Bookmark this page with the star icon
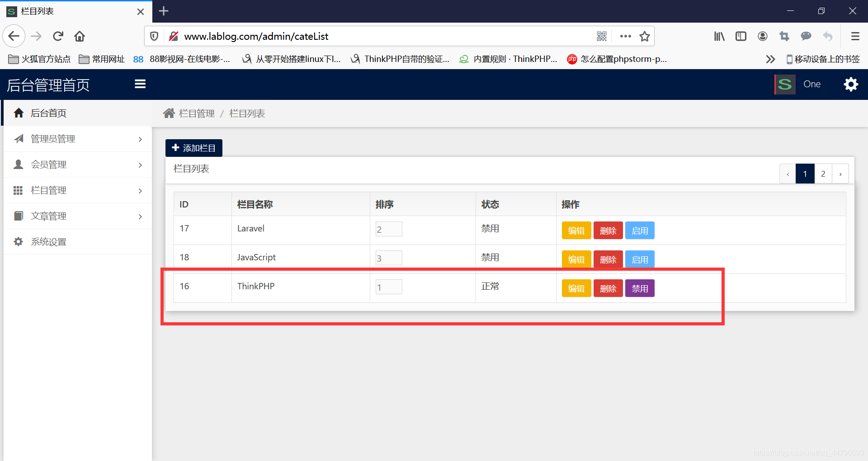The height and width of the screenshot is (461, 868). click(x=645, y=36)
